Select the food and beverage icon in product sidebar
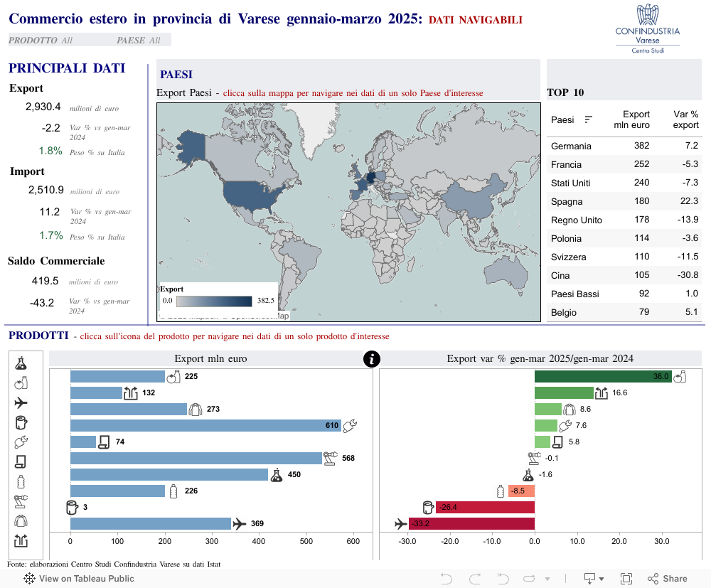This screenshot has height=588, width=711. pos(21,383)
